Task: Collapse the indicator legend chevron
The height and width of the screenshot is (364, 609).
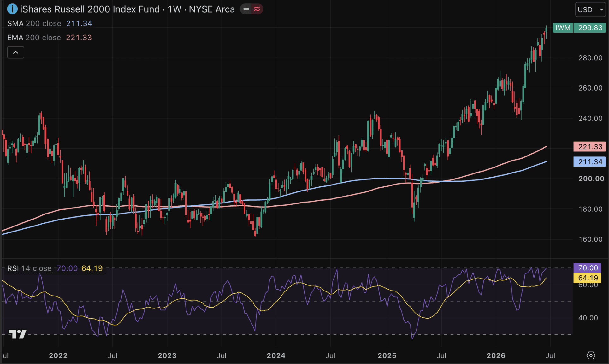Action: point(15,52)
